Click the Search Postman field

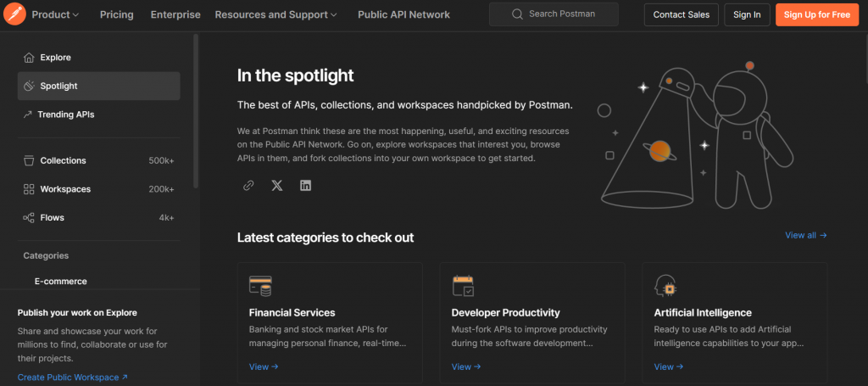tap(554, 14)
